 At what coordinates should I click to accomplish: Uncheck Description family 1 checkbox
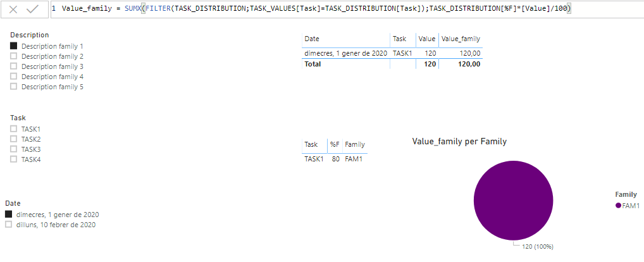[x=13, y=46]
